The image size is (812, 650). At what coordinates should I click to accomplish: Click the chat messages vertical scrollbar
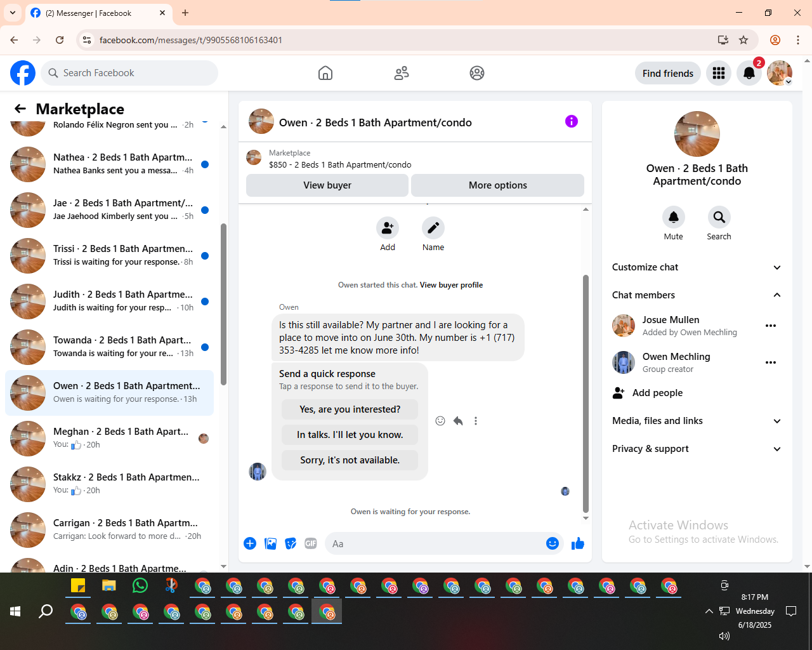[586, 394]
